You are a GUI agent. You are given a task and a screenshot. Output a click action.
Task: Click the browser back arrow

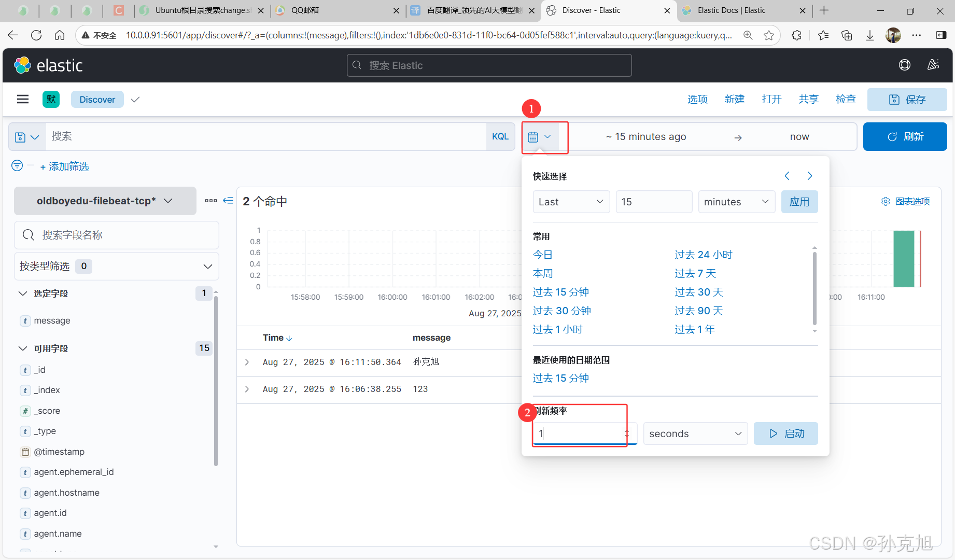(x=13, y=35)
